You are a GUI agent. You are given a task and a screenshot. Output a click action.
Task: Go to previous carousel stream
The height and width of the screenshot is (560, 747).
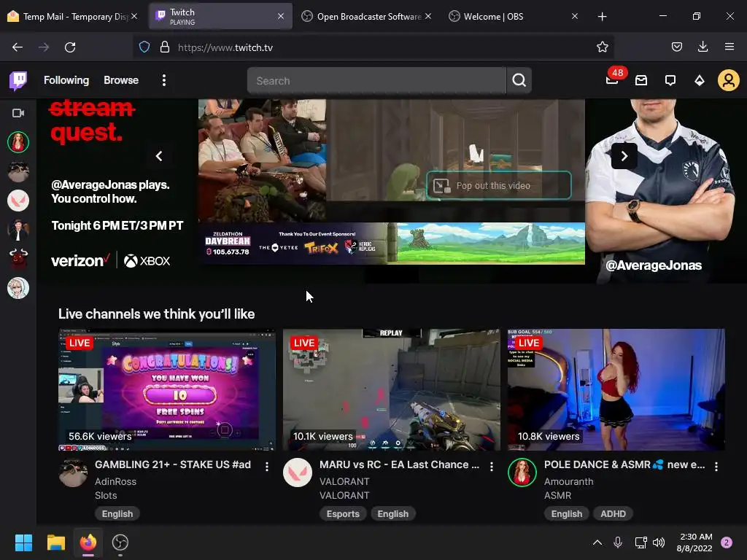[159, 156]
